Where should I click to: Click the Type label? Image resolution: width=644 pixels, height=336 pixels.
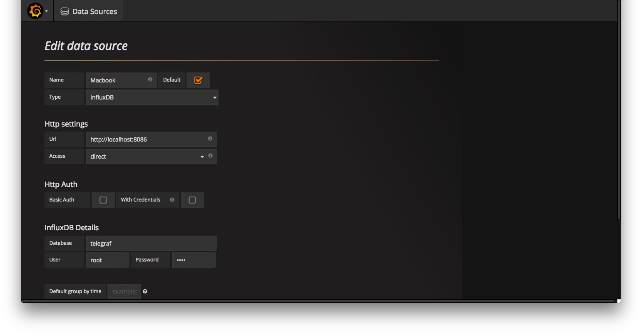55,97
